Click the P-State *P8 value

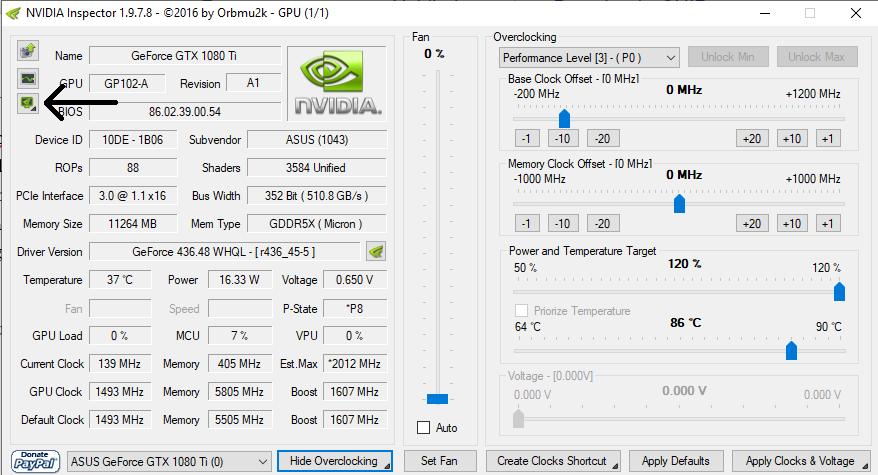(355, 309)
